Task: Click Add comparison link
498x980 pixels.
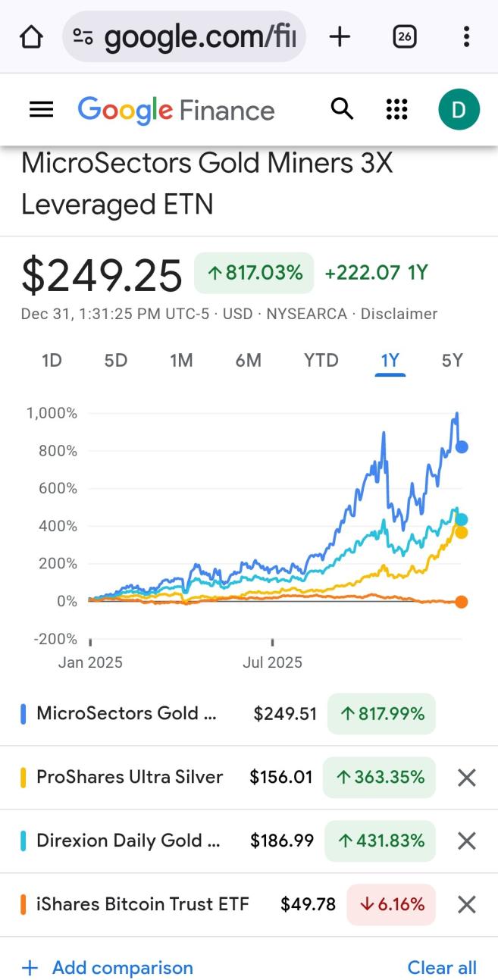Action: point(108,968)
